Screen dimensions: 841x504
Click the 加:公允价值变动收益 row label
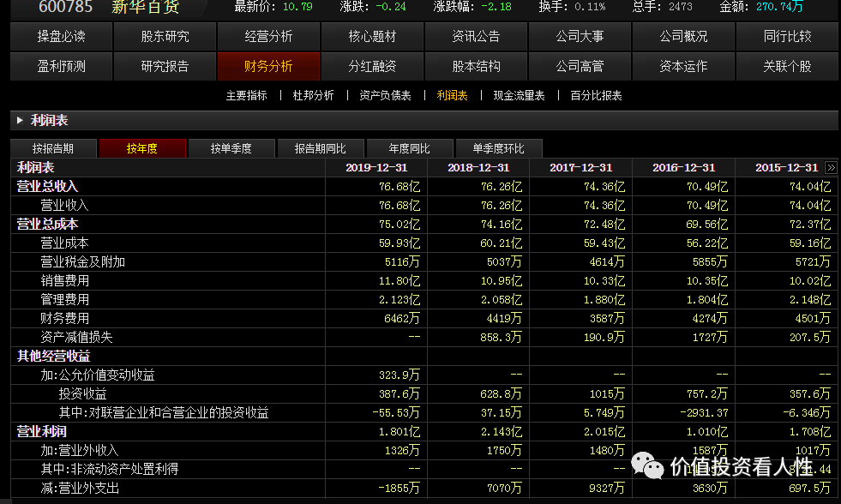tap(98, 375)
